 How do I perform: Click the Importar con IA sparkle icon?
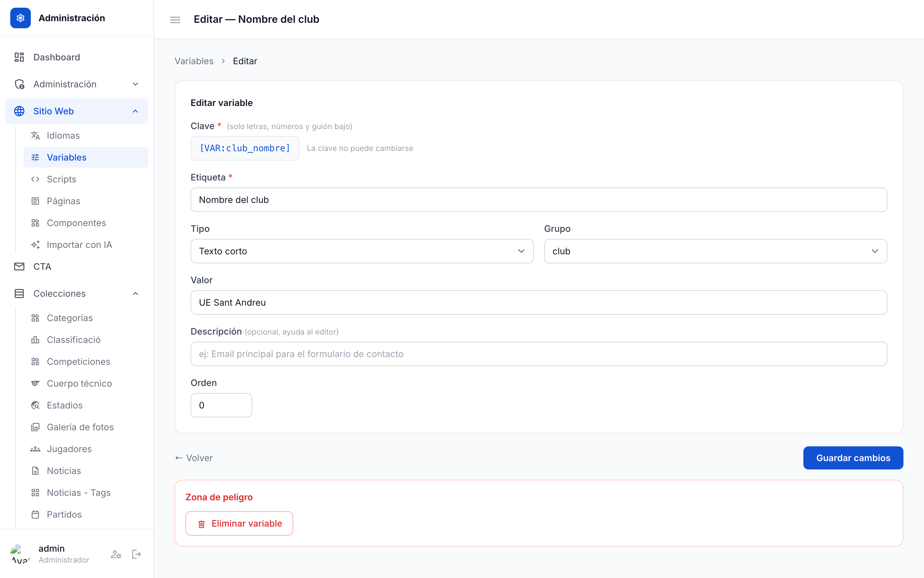click(x=35, y=245)
